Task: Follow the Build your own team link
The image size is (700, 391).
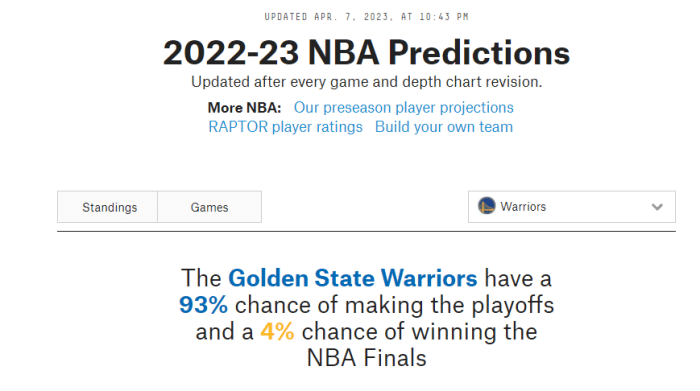Action: pos(444,127)
